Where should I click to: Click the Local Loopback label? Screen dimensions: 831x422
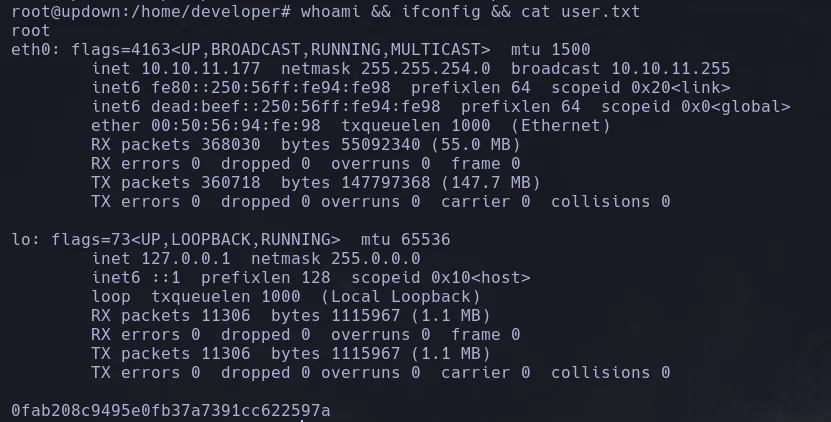[x=400, y=296]
